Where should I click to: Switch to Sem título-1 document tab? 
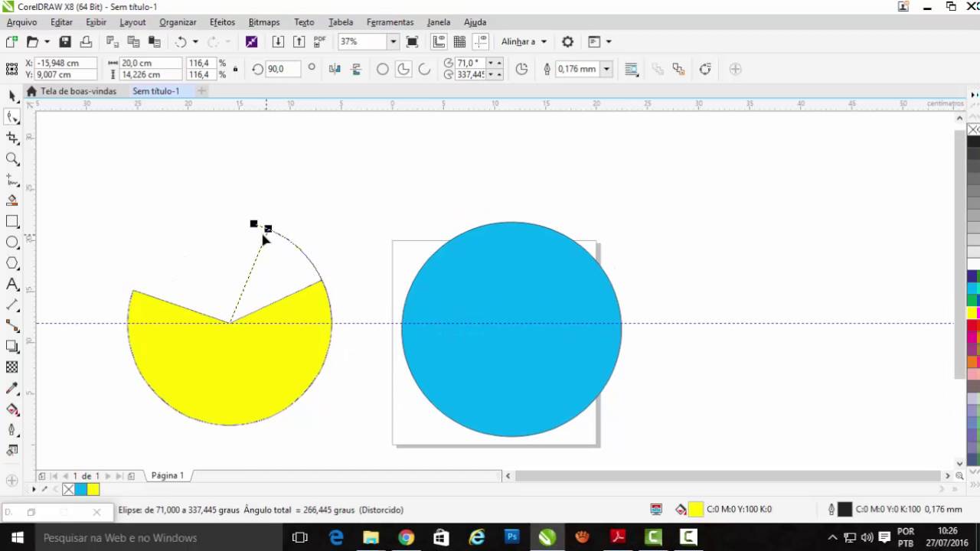(156, 91)
